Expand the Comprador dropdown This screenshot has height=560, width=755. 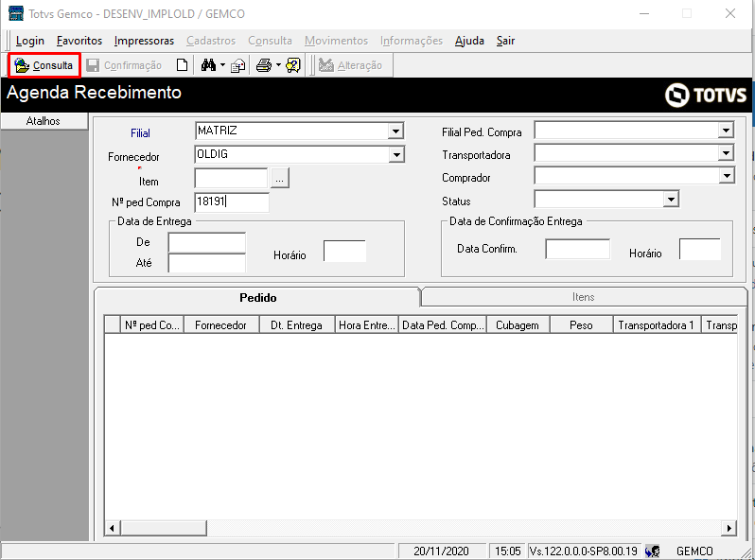pyautogui.click(x=727, y=176)
